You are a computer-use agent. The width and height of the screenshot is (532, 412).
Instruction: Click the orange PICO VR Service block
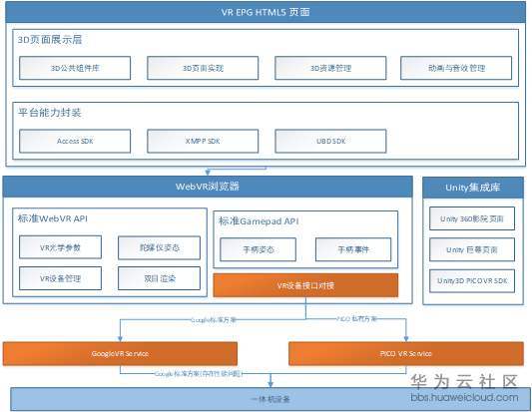click(406, 354)
